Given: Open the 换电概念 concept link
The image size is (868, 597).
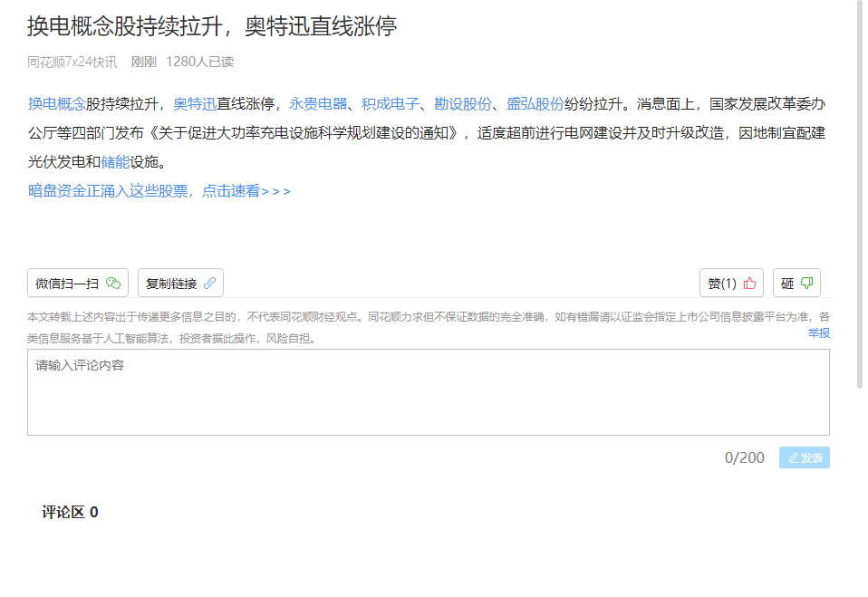Looking at the screenshot, I should point(56,104).
